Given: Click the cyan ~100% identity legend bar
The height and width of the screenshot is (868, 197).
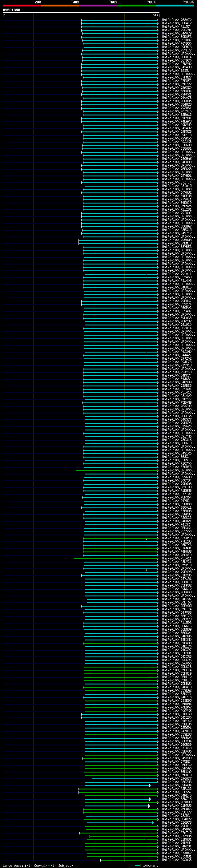Looking at the screenshot, I should point(175,6).
